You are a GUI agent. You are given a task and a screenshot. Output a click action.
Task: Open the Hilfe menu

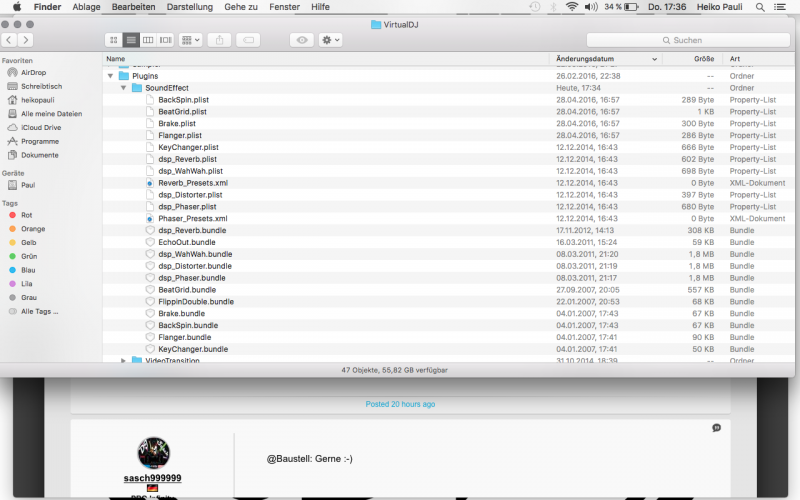click(x=320, y=7)
